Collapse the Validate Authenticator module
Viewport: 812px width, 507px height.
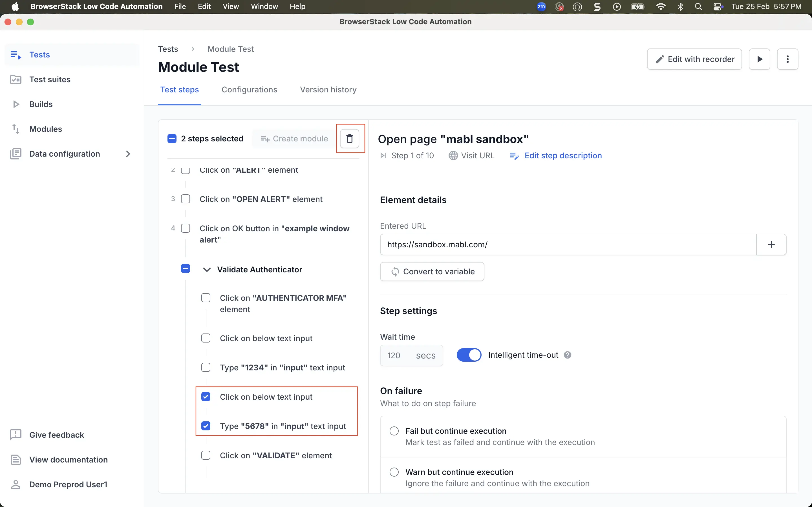(x=207, y=270)
